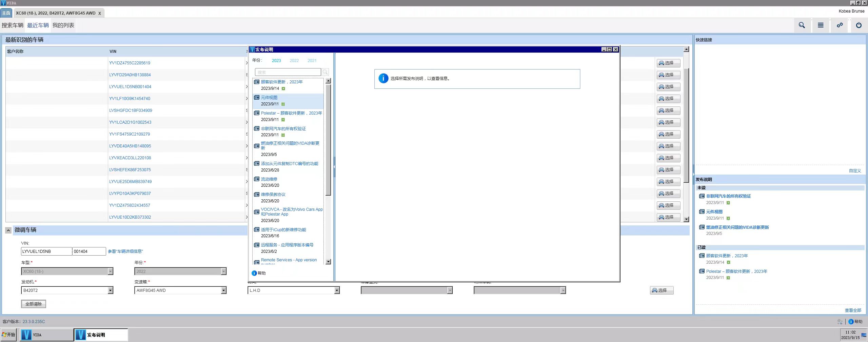
Task: Switch to 搜索车辆 tab
Action: pyautogui.click(x=13, y=25)
